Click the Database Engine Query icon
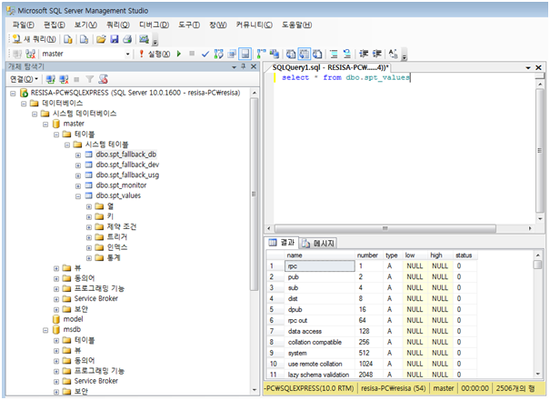 tap(68, 39)
